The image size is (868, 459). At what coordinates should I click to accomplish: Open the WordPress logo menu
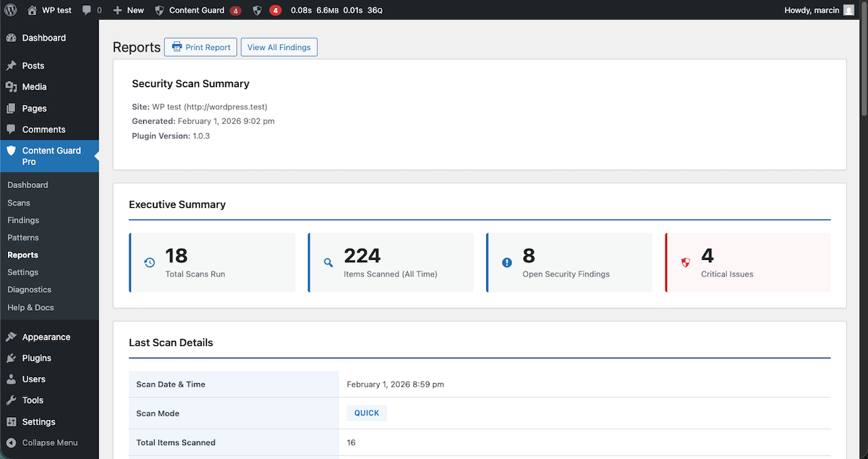point(10,10)
